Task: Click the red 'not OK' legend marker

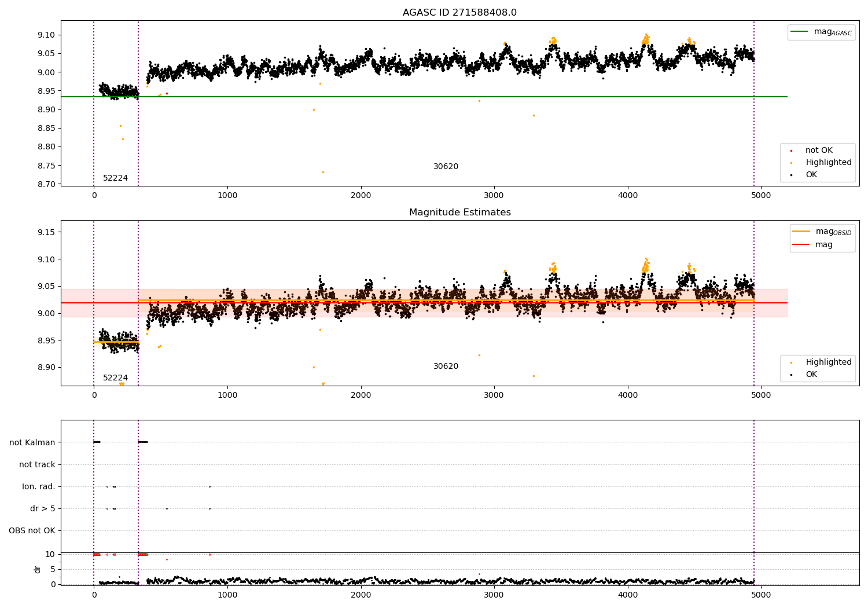Action: coord(791,151)
